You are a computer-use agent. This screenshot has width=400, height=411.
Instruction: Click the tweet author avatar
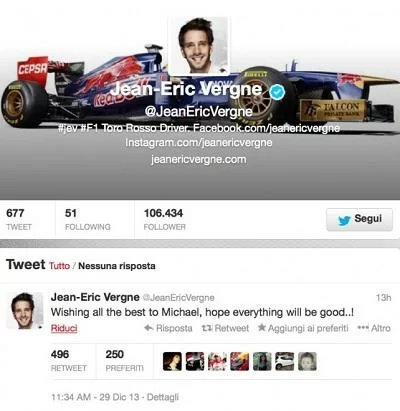coord(25,310)
